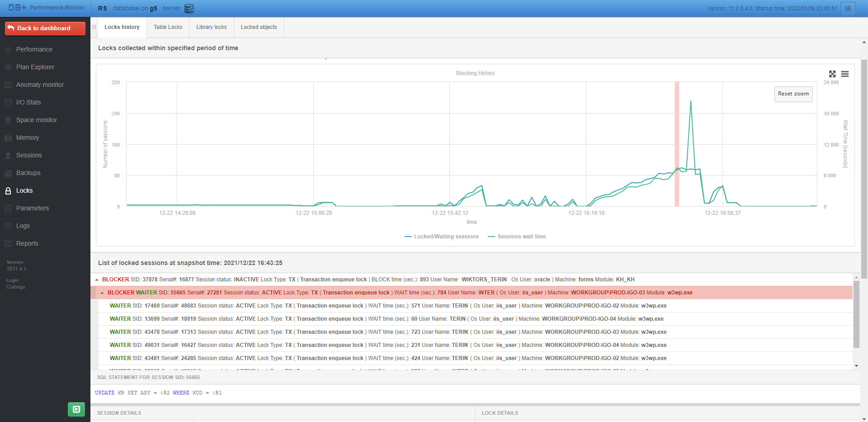Open the list menu icon at top right

click(848, 8)
